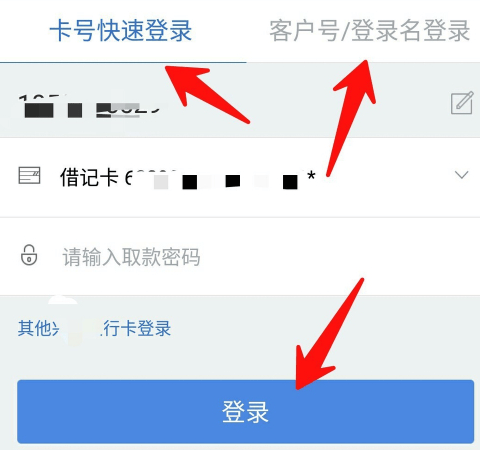Viewport: 480px width, 450px height.
Task: Tap the edit pencil icon beside phone number
Action: pyautogui.click(x=462, y=103)
